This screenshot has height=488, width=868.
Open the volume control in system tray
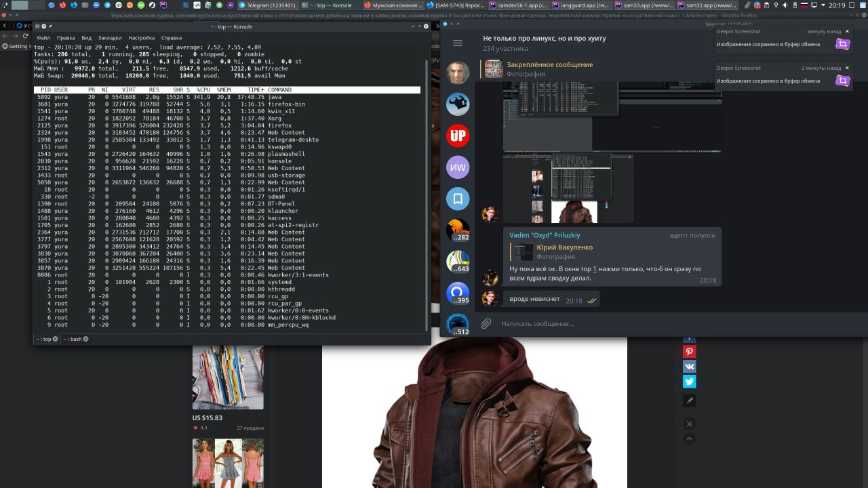[x=785, y=5]
